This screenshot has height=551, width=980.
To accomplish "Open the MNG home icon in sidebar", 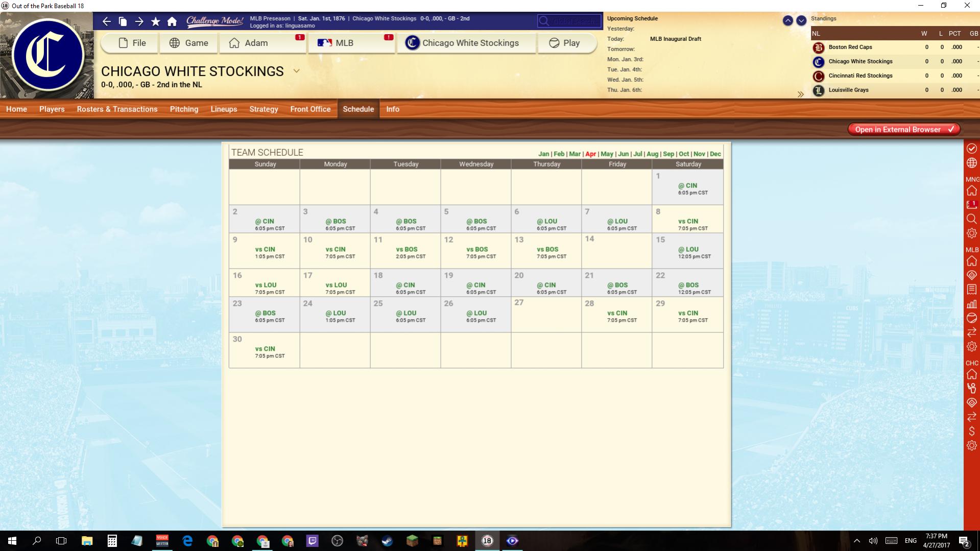I will tap(971, 190).
